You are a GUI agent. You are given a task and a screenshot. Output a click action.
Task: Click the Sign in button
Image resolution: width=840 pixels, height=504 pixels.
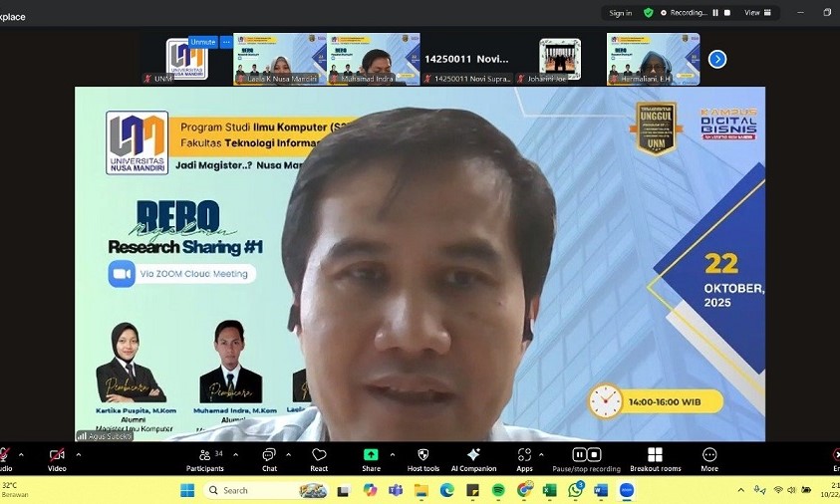621,13
